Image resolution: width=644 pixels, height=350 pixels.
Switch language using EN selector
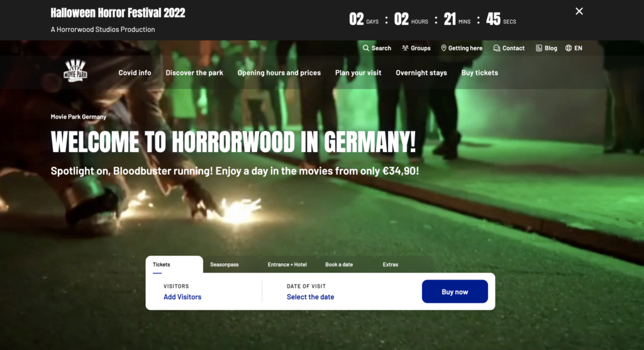pyautogui.click(x=574, y=48)
